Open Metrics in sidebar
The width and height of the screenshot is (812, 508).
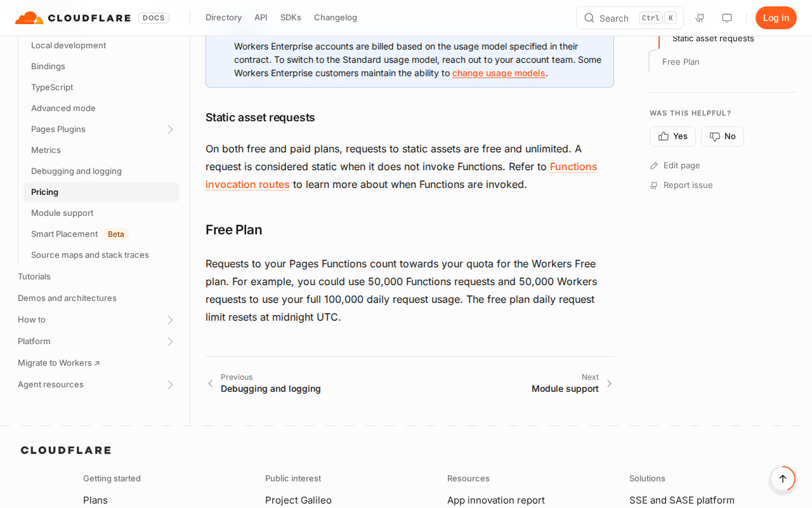(x=46, y=150)
